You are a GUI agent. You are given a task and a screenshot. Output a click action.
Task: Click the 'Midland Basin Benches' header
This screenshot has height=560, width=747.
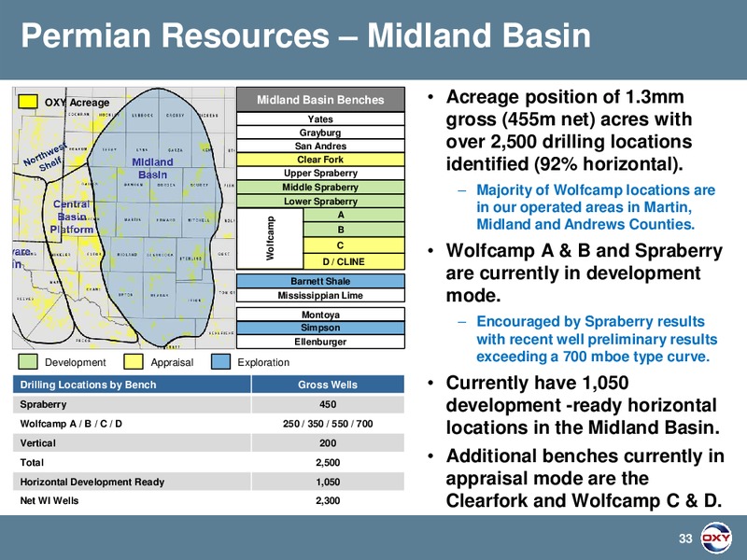(x=320, y=100)
